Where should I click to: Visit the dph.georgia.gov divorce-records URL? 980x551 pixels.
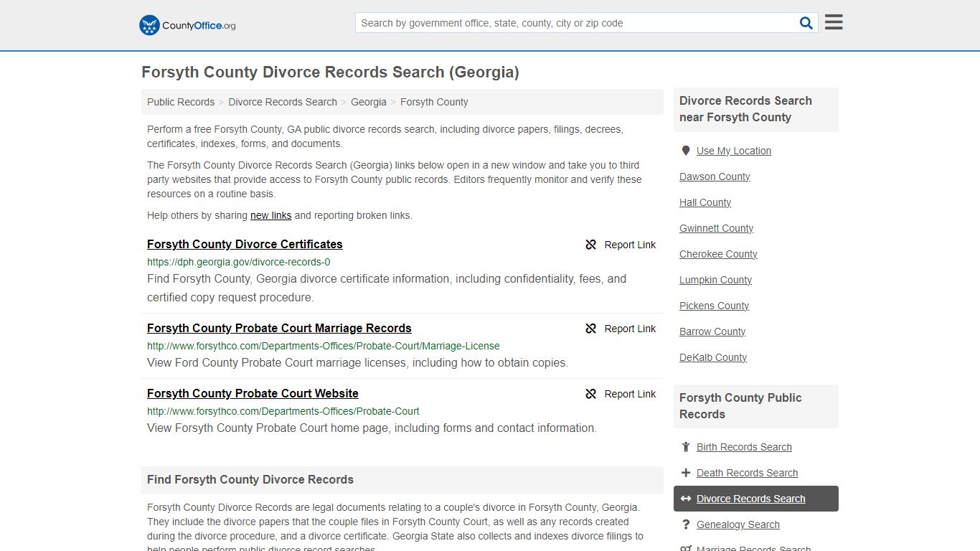(x=239, y=262)
